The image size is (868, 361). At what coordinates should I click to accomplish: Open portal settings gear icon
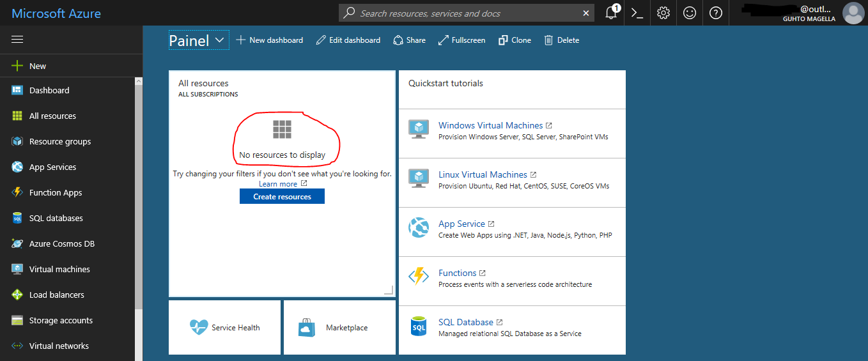[x=663, y=13]
